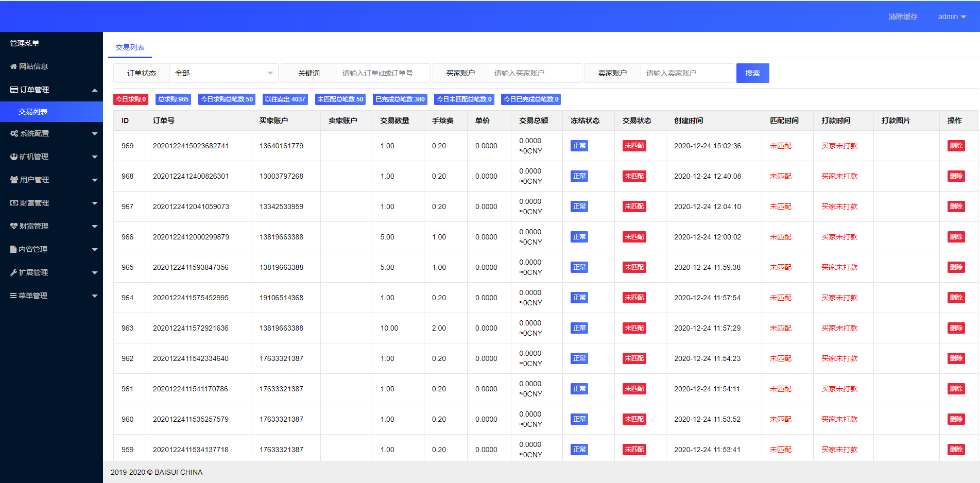Click the gears icon beside 系统配置
Screen dimensions: 980x483
(14, 133)
